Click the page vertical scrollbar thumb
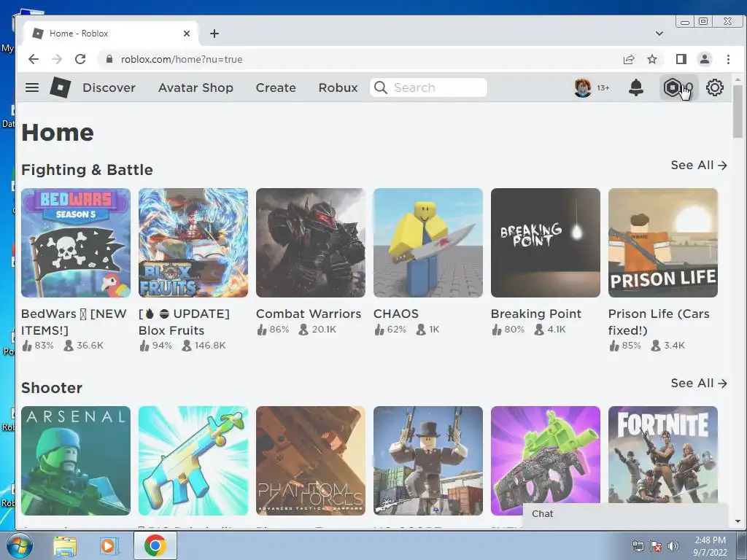Image resolution: width=747 pixels, height=560 pixels. tap(738, 111)
